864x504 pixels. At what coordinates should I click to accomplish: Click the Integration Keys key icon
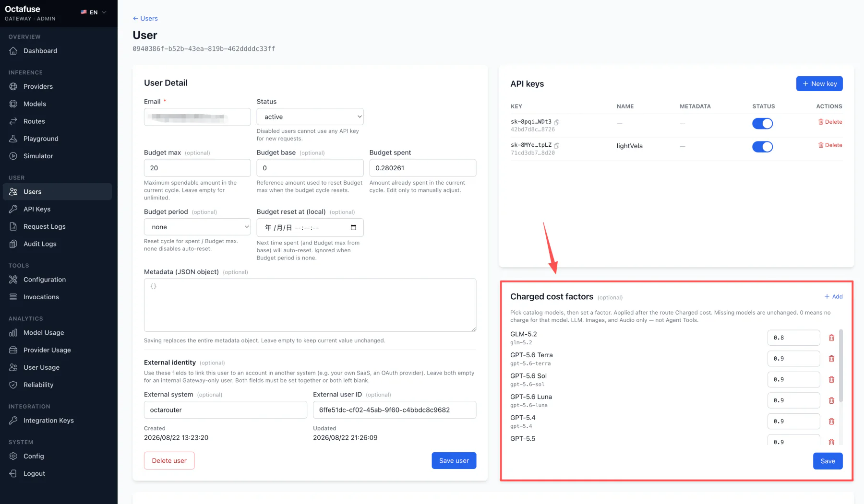click(x=13, y=421)
